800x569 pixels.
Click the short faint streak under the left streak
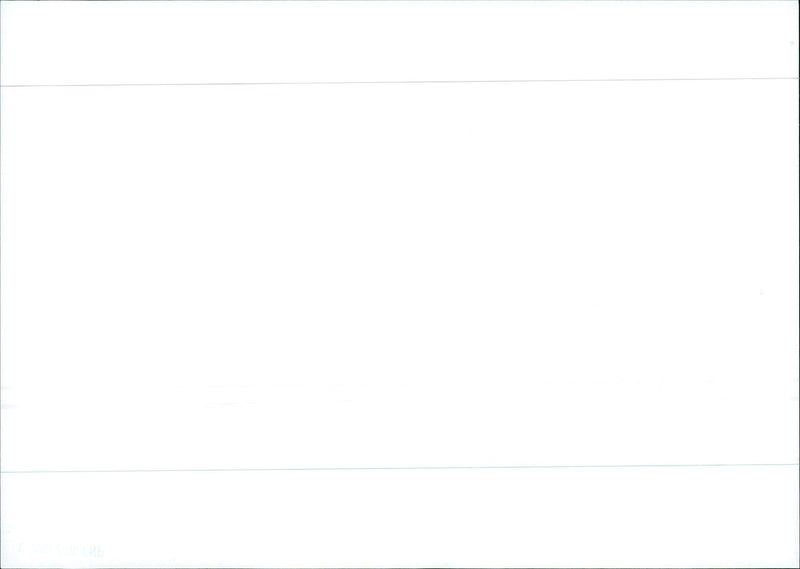click(x=280, y=402)
